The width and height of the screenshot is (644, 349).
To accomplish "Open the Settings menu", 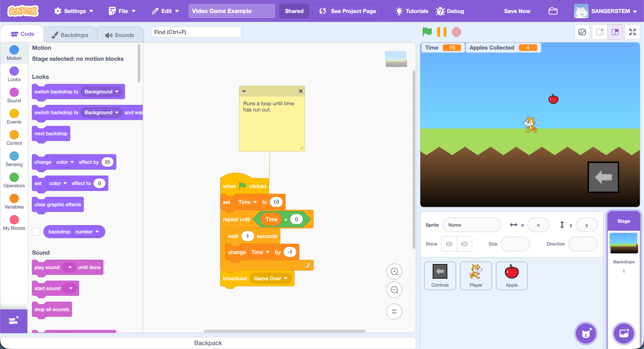I will pos(74,11).
